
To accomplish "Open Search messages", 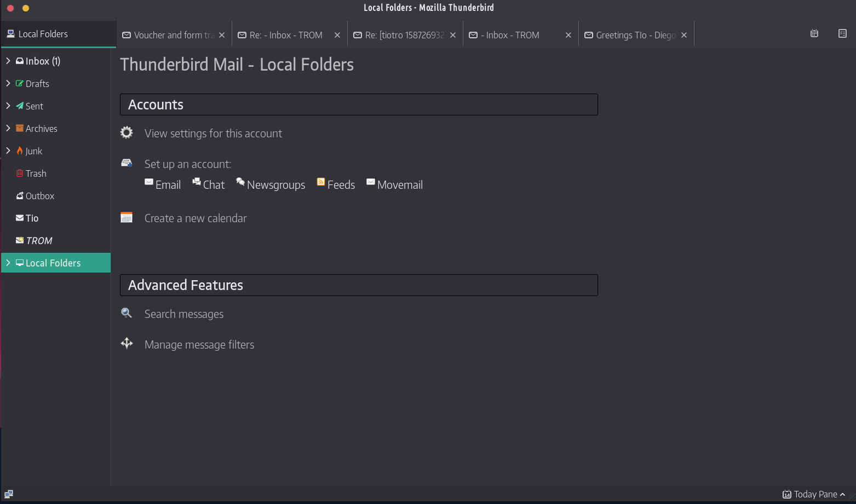I will (x=184, y=314).
